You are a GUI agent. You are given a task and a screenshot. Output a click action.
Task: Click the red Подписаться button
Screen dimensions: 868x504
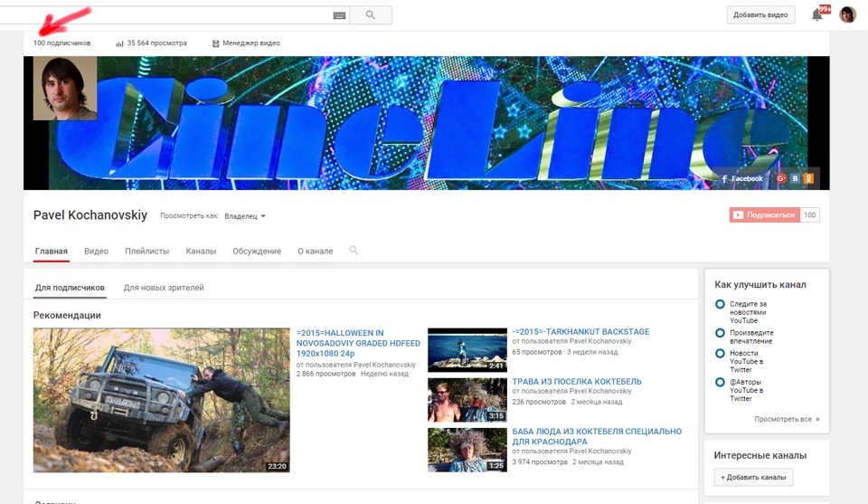[765, 214]
